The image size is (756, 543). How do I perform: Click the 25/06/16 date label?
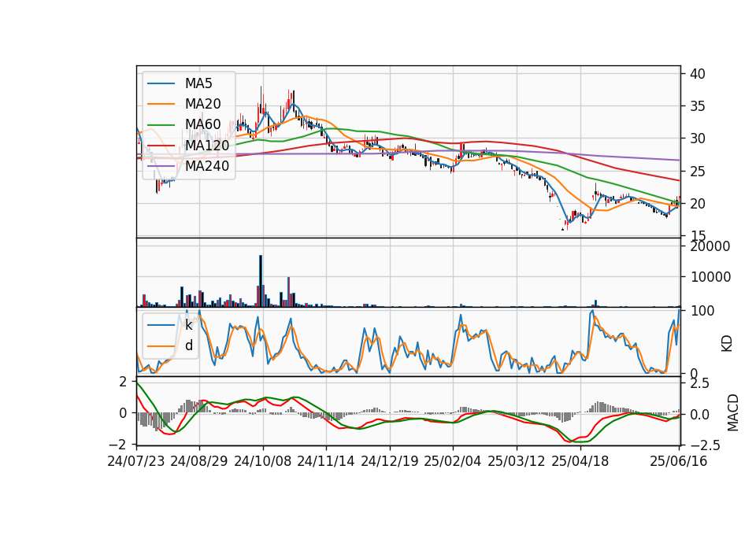679,461
